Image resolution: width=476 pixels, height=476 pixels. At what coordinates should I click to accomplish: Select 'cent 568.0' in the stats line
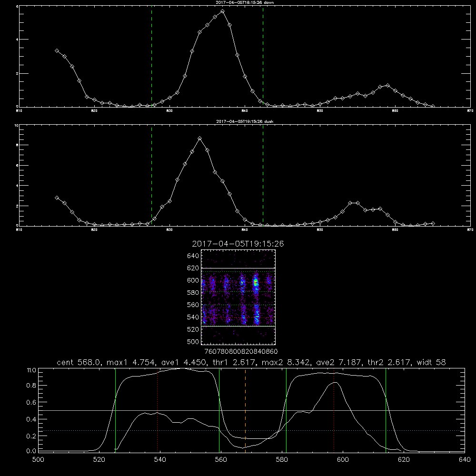[79, 362]
